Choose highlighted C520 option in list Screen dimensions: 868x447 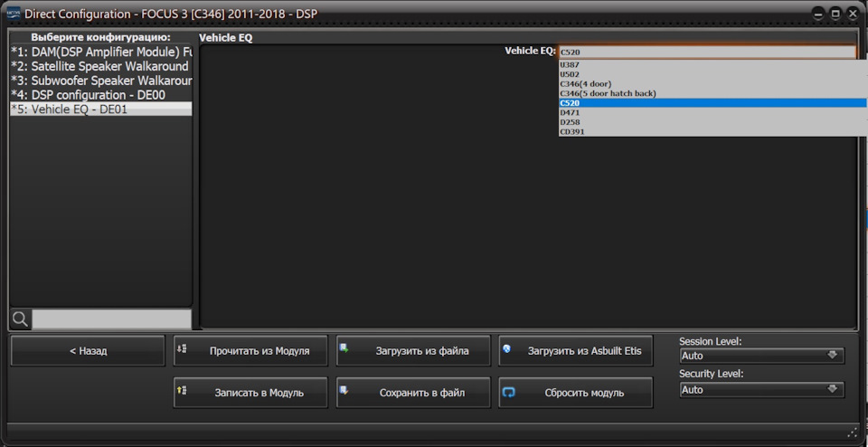pyautogui.click(x=712, y=103)
